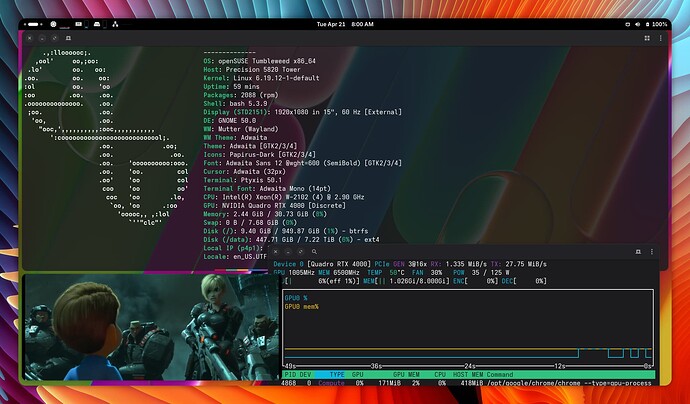Click the 'WM: Mutter (Wayland)' line
Screen dimensions: 690x404
click(x=241, y=129)
